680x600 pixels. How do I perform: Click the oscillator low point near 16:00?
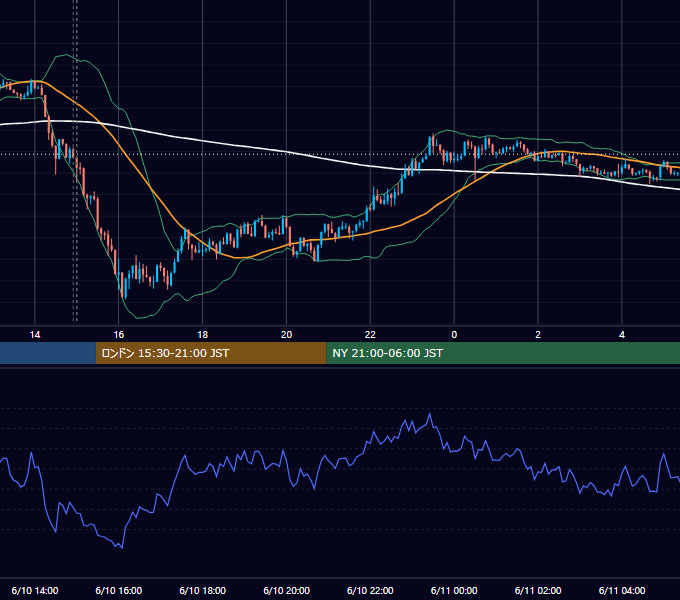(x=121, y=547)
